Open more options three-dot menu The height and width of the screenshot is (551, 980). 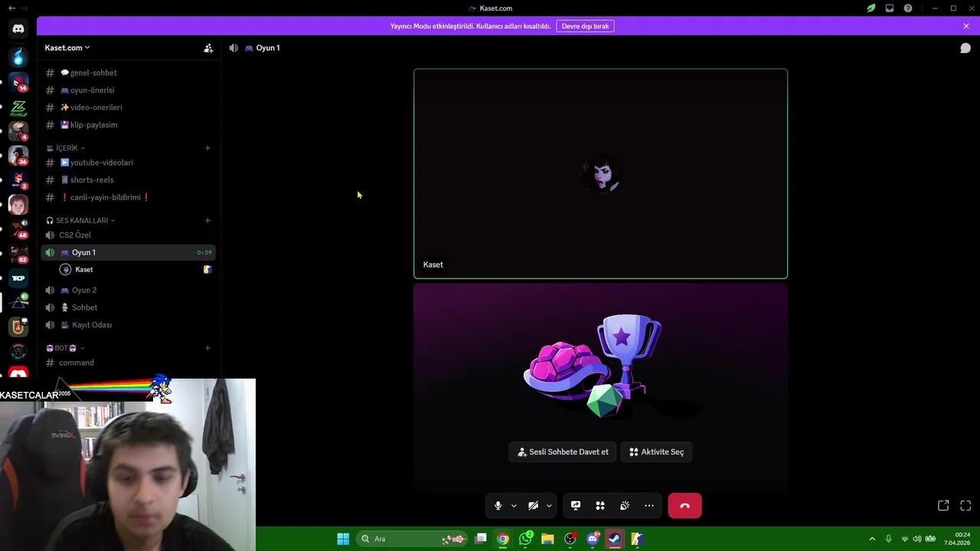point(649,506)
